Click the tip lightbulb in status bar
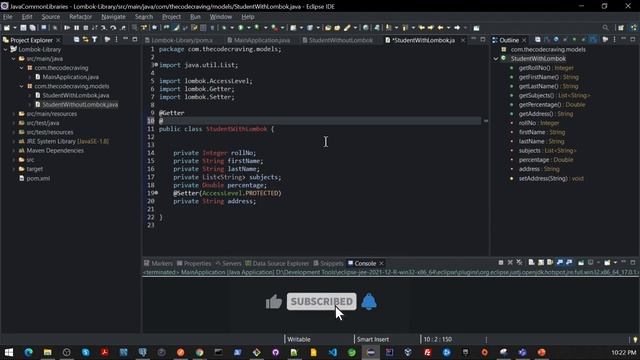 635,339
